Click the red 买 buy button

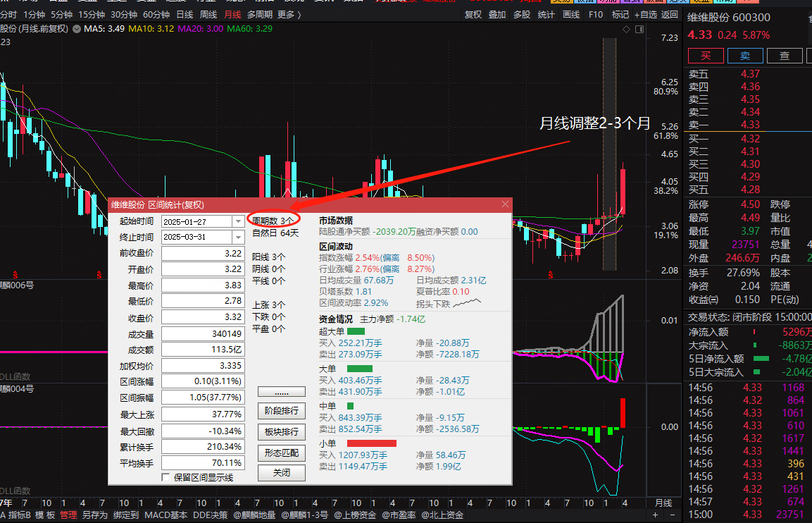point(706,56)
